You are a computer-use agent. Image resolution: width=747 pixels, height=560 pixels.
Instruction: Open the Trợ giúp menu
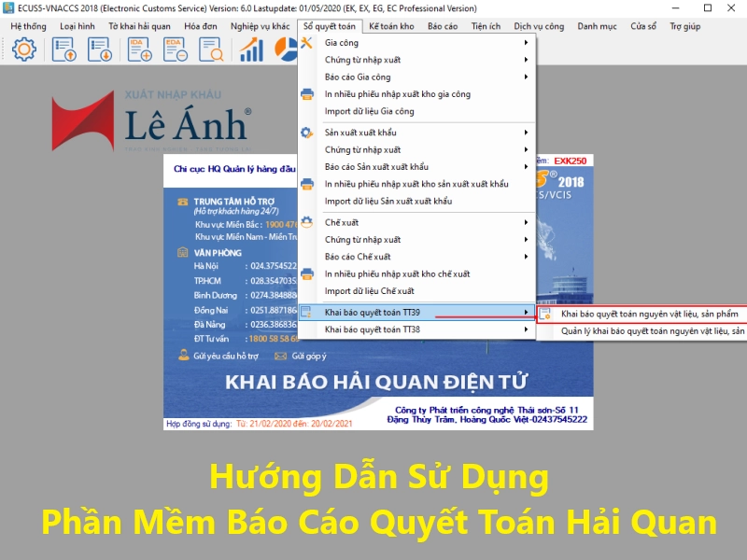(684, 26)
